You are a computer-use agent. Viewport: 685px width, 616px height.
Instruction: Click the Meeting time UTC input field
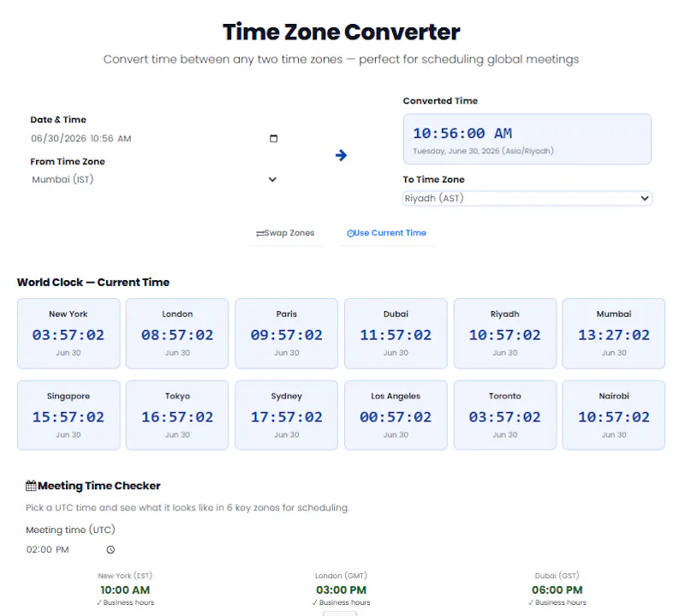point(71,549)
